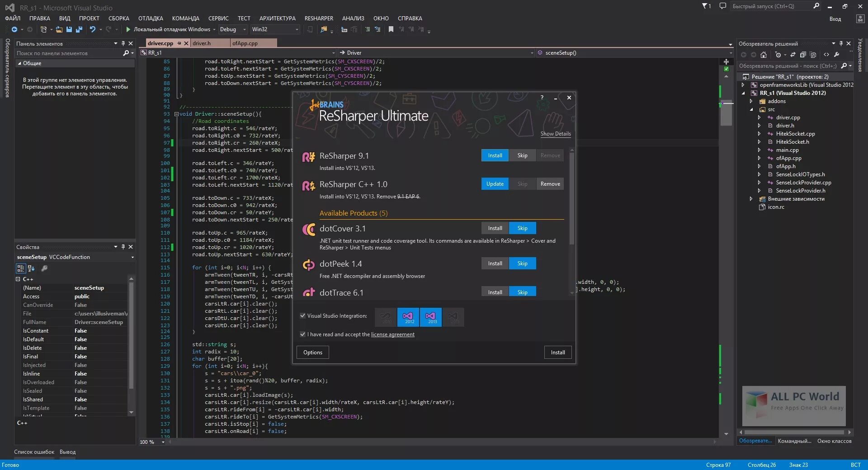Collapse the Общие group in Toolbox
868x470 pixels.
pyautogui.click(x=19, y=64)
